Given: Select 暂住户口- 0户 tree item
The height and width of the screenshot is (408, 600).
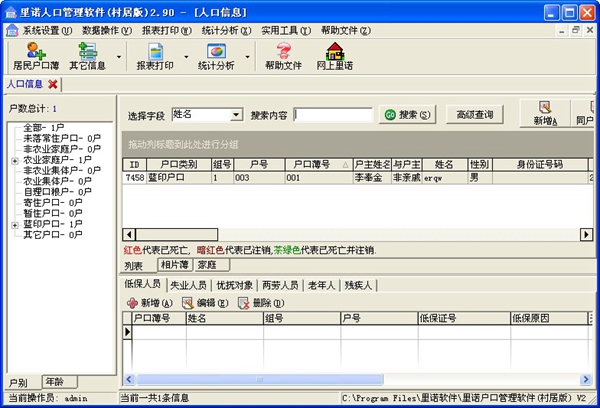Looking at the screenshot, I should click(53, 213).
